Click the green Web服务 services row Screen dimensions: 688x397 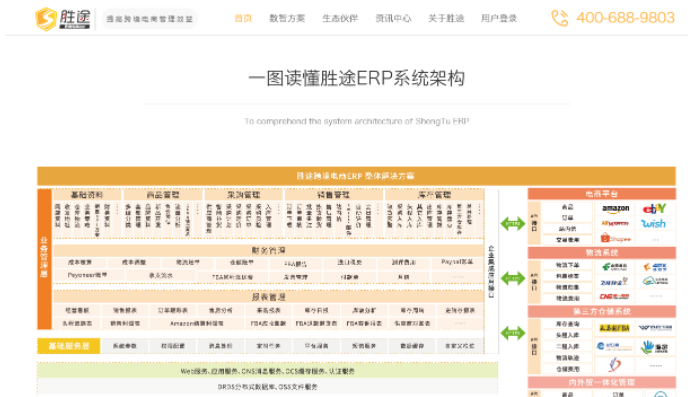[x=268, y=371]
